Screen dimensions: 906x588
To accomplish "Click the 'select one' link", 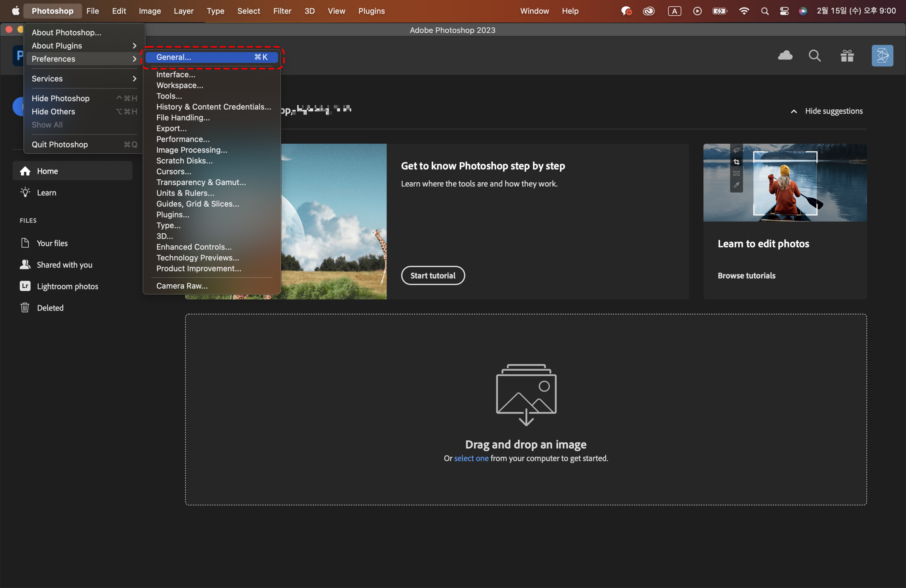I will point(471,458).
